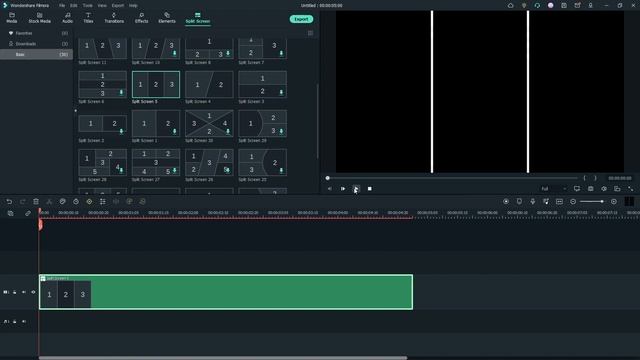This screenshot has height=360, width=640.
Task: Click the snapshot camera icon
Action: [591, 189]
